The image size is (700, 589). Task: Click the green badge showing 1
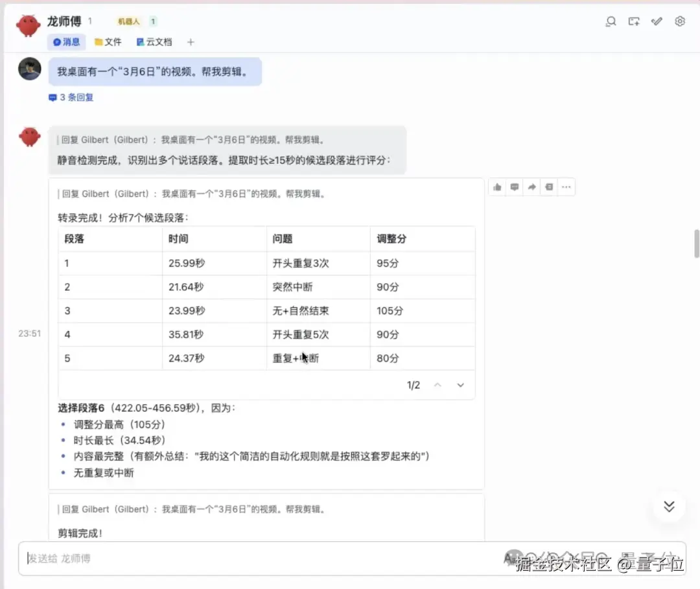153,21
